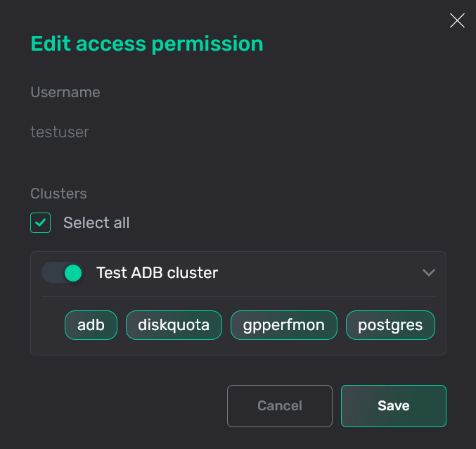The width and height of the screenshot is (476, 449).
Task: Click blank area left of Cancel button
Action: click(127, 406)
